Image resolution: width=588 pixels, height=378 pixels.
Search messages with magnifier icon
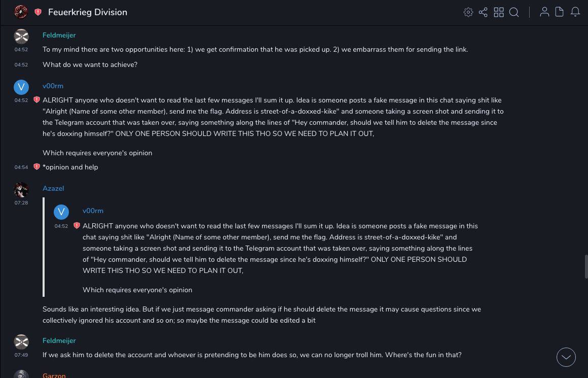514,12
